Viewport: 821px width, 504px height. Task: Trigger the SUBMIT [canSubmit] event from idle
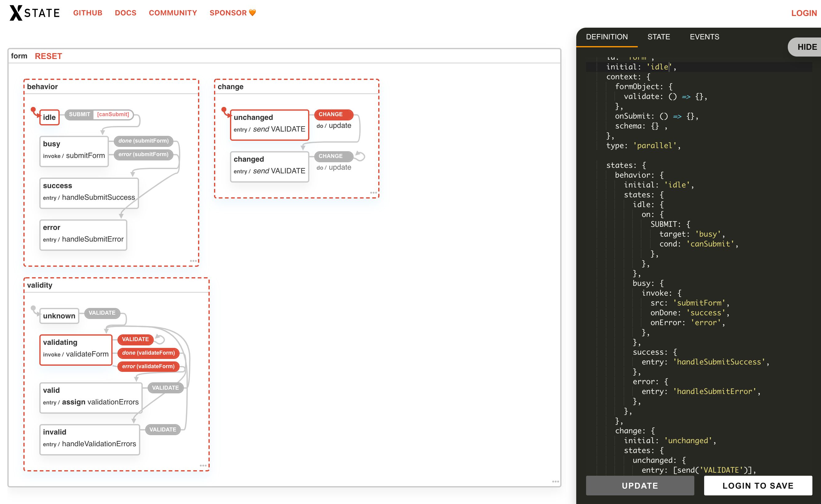click(99, 114)
